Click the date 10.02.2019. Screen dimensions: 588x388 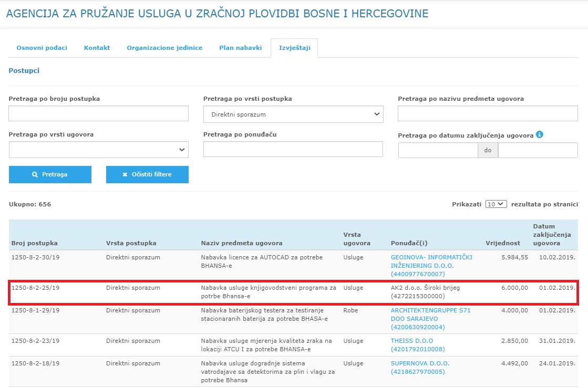[x=557, y=257]
